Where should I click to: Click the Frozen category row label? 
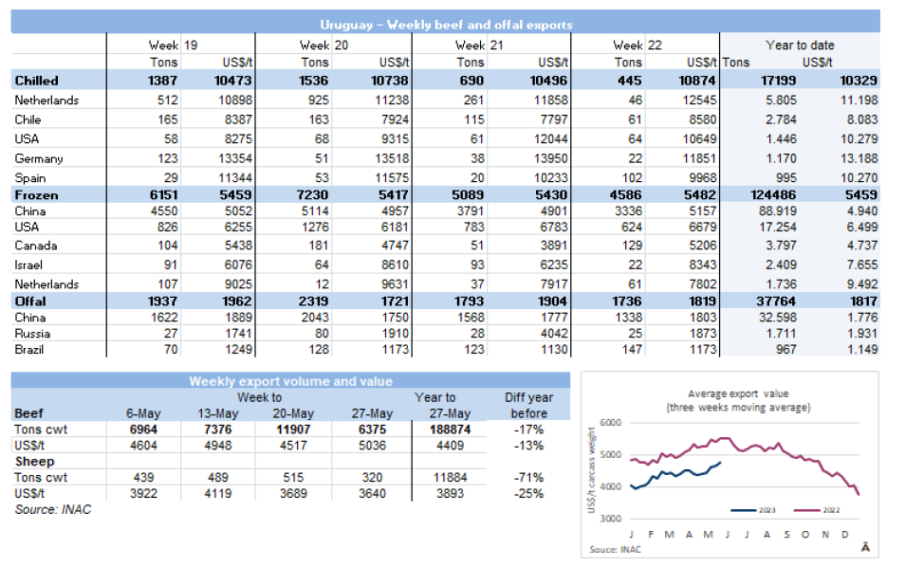point(36,195)
